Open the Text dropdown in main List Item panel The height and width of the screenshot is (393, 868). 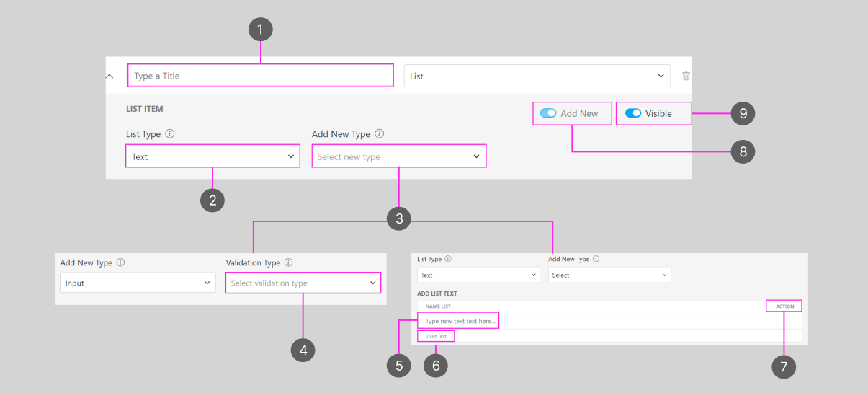tap(212, 156)
